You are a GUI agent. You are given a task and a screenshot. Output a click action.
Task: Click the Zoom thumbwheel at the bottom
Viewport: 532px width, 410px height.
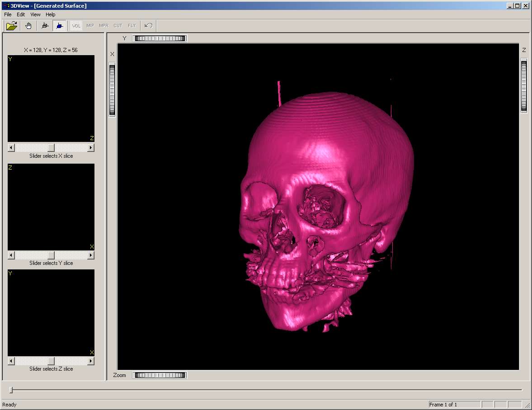pyautogui.click(x=160, y=375)
